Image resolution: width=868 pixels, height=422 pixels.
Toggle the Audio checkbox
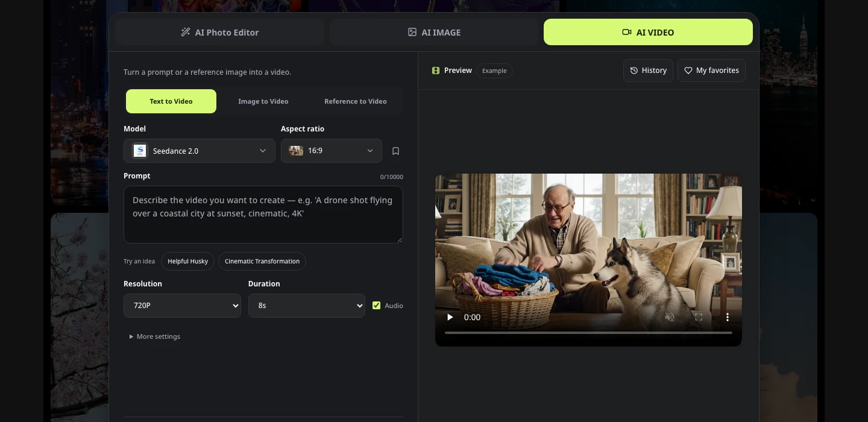376,306
